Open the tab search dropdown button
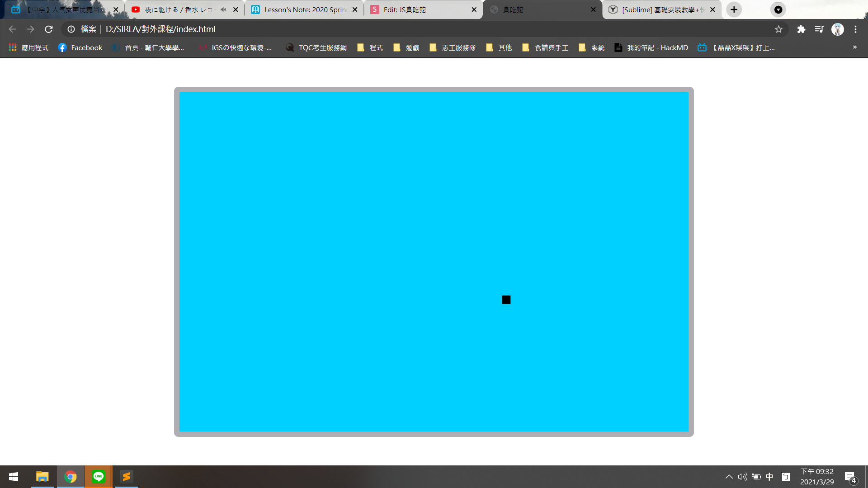The image size is (868, 488). pyautogui.click(x=778, y=9)
